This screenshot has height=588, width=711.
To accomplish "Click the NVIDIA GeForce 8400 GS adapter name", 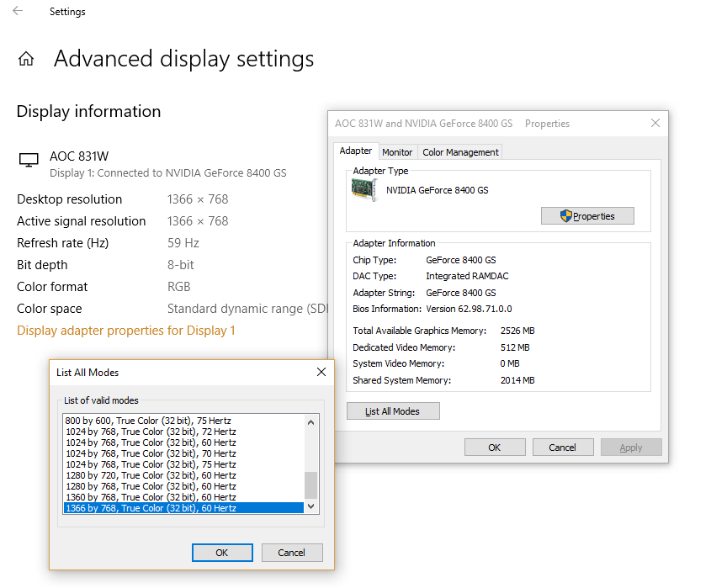I will click(x=438, y=190).
